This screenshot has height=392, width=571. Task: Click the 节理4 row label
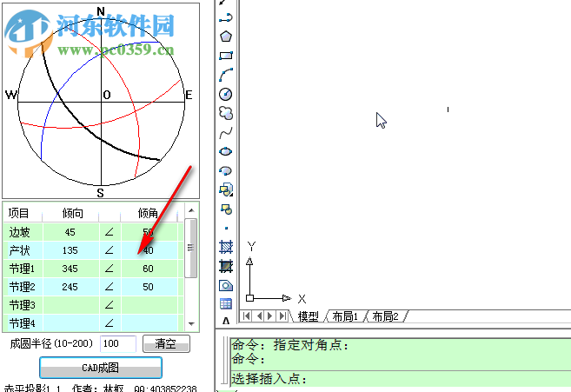22,323
